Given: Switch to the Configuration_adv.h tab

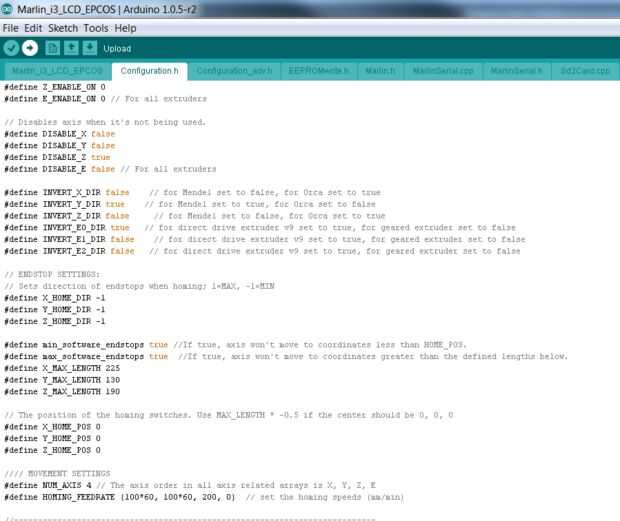Looking at the screenshot, I should pos(234,71).
